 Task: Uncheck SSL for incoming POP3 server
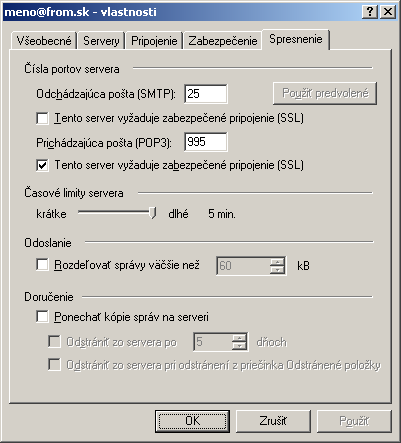(42, 165)
